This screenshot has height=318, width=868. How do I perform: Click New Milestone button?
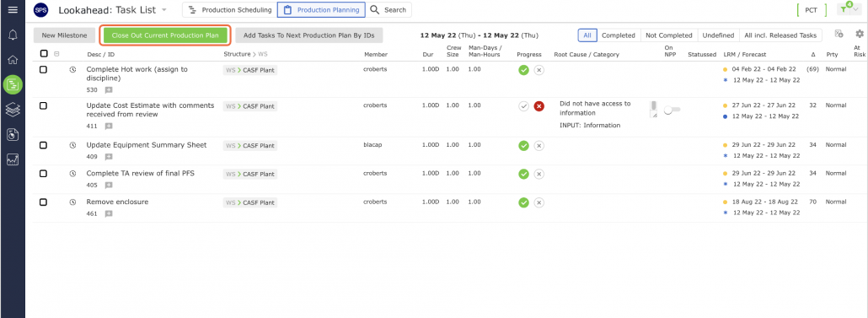[x=64, y=35]
